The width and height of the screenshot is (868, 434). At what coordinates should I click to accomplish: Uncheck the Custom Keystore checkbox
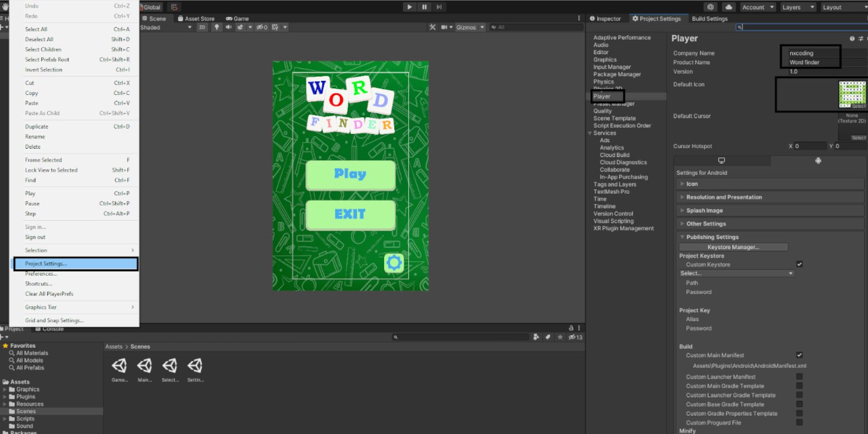[799, 264]
